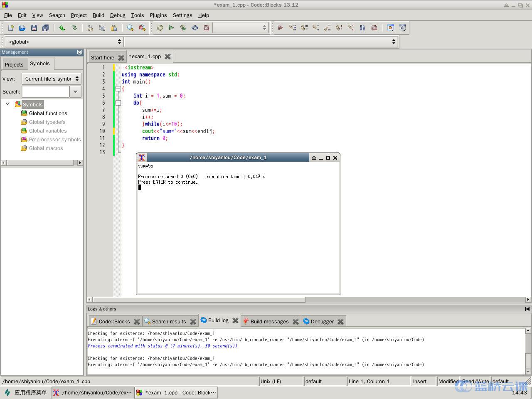The image size is (532, 399).
Task: Click the debugger Next instruction icon
Action: point(339,28)
